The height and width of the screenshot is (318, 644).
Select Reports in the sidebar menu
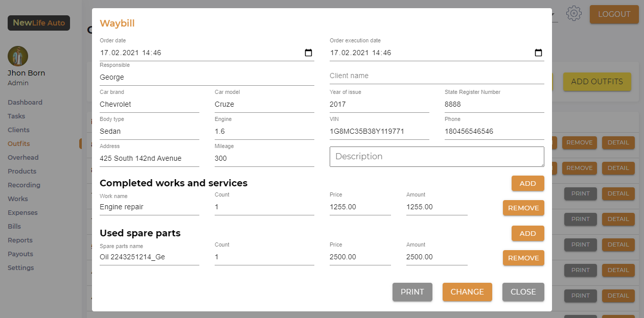click(x=20, y=240)
